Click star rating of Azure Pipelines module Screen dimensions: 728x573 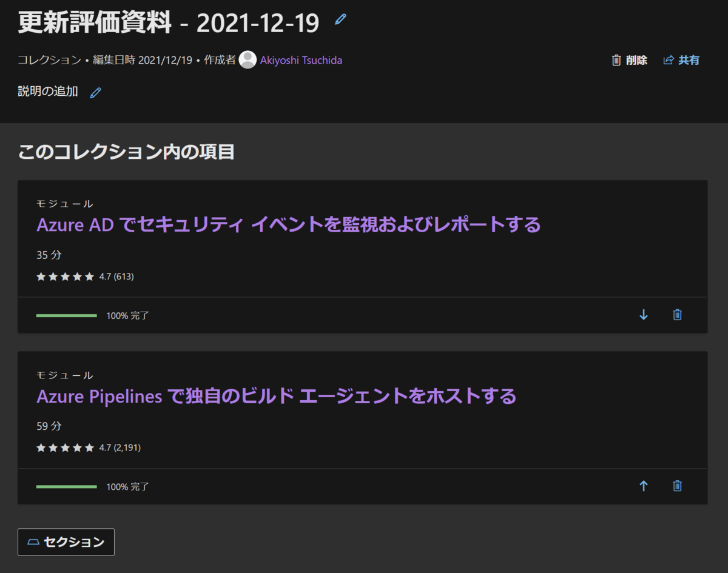[65, 447]
